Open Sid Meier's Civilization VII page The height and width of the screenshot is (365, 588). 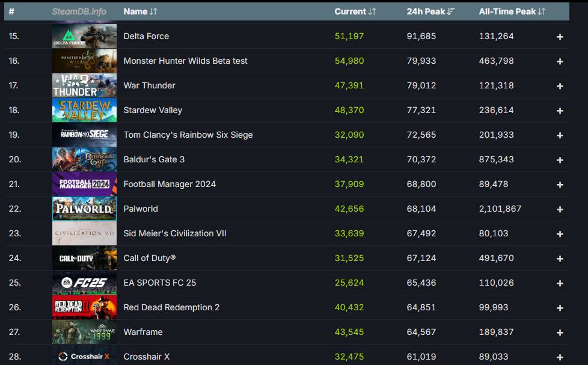pos(175,233)
